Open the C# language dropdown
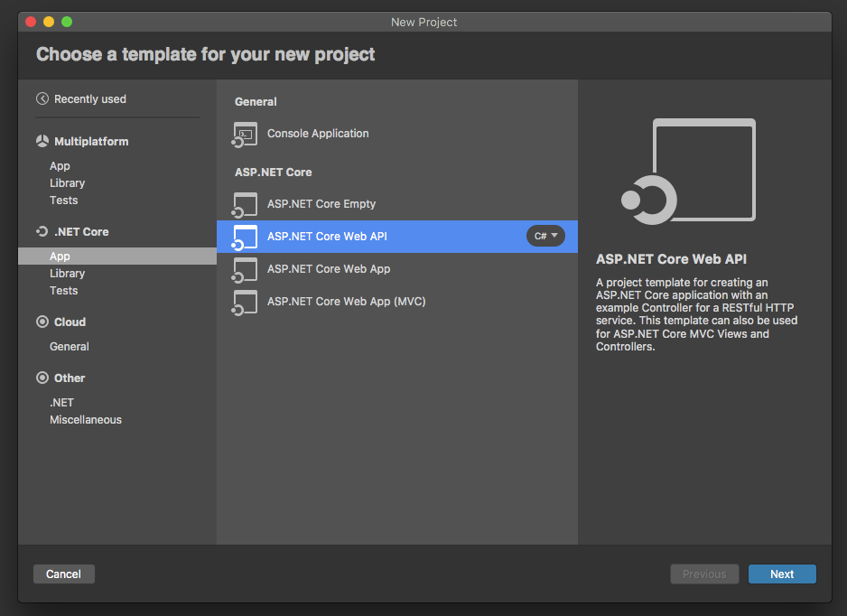 (545, 236)
